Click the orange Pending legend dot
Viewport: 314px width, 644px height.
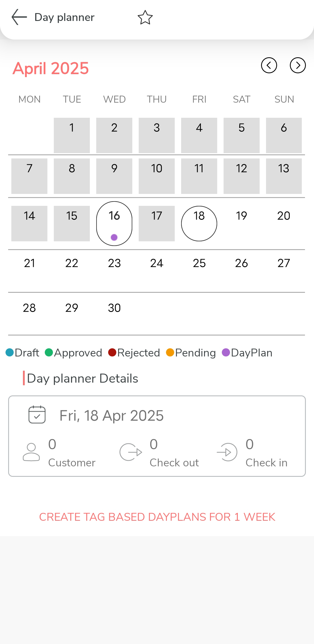click(x=170, y=353)
